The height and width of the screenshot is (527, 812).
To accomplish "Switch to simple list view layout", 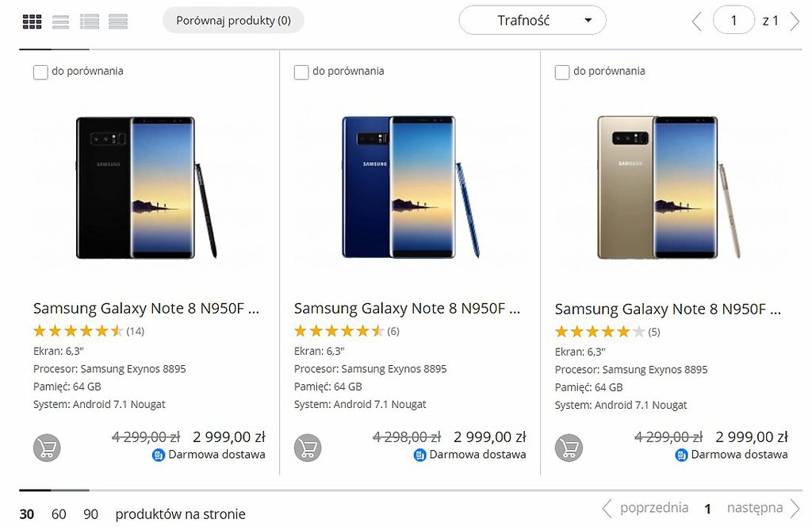I will click(60, 21).
